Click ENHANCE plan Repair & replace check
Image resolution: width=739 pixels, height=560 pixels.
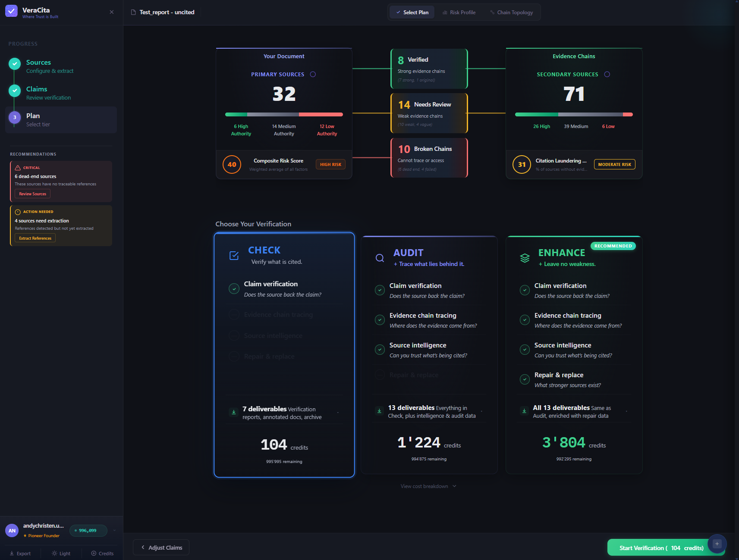click(x=525, y=379)
